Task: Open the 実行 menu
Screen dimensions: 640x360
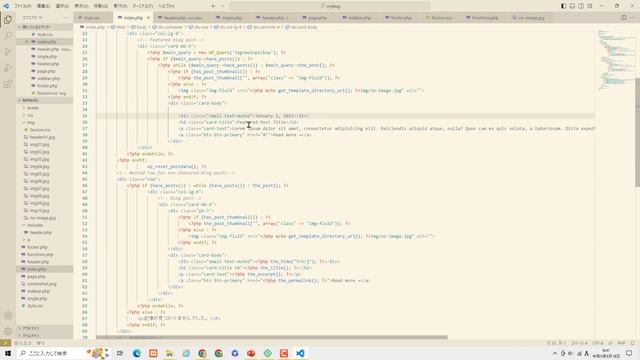Action: pos(120,6)
